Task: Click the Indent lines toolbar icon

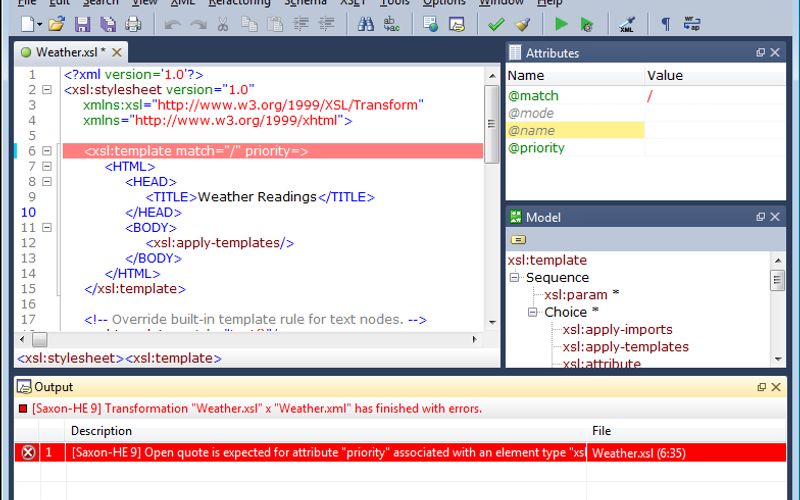Action: [301, 24]
